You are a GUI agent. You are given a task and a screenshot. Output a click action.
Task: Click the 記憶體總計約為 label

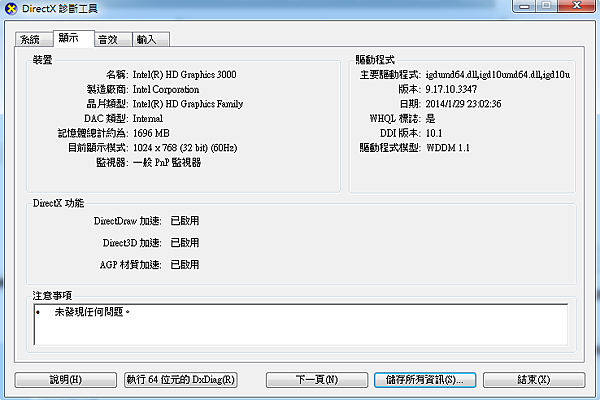point(93,133)
